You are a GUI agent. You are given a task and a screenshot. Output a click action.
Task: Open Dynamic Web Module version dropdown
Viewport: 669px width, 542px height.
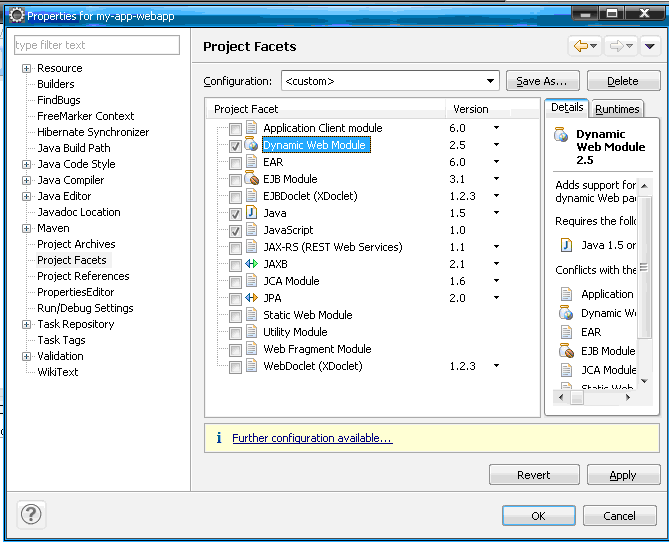pyautogui.click(x=496, y=145)
